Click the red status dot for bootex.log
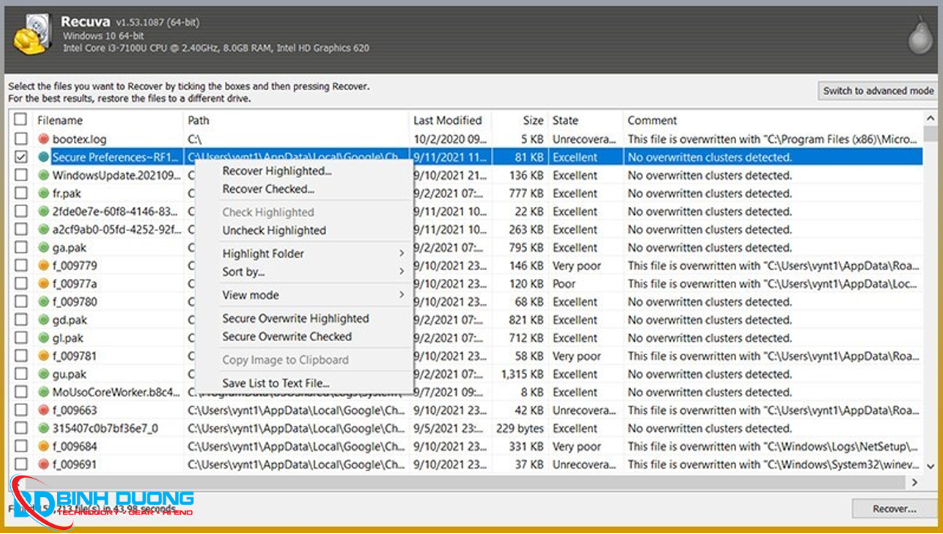The height and width of the screenshot is (534, 943). 43,139
